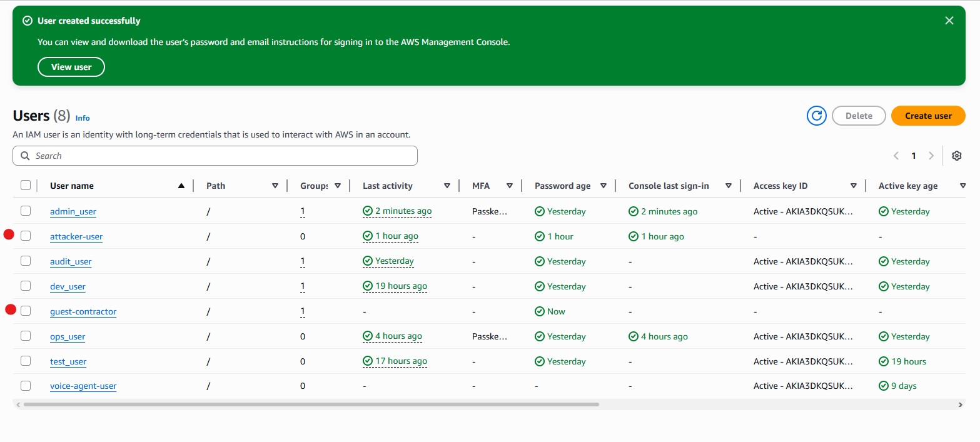Open the admin_user link
Viewport: 980px width, 442px height.
pyautogui.click(x=73, y=211)
